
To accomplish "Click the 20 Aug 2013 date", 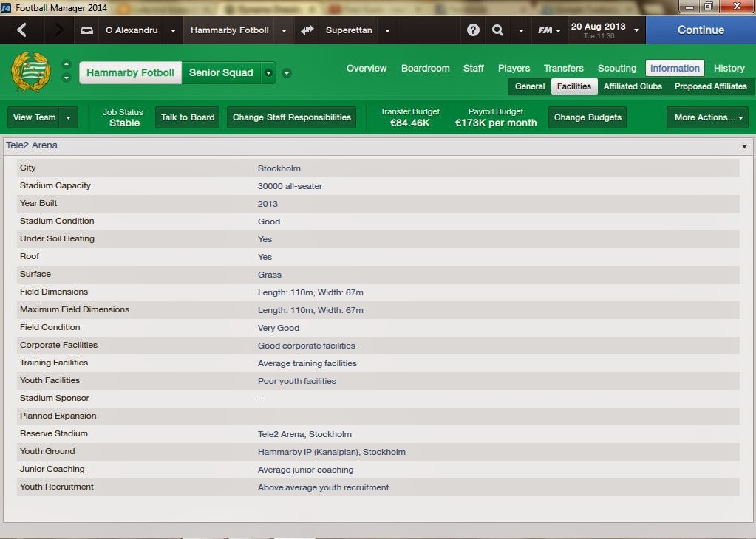I will (598, 27).
